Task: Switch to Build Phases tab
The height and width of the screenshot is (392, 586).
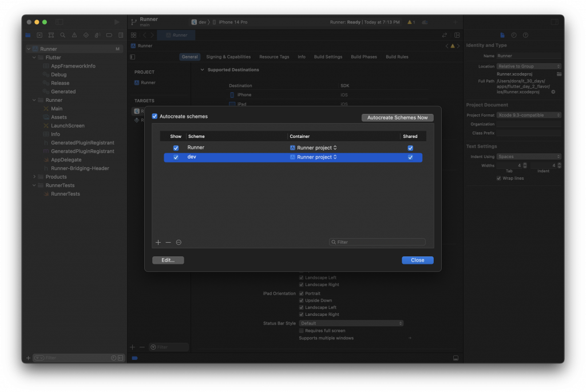Action: coord(363,57)
